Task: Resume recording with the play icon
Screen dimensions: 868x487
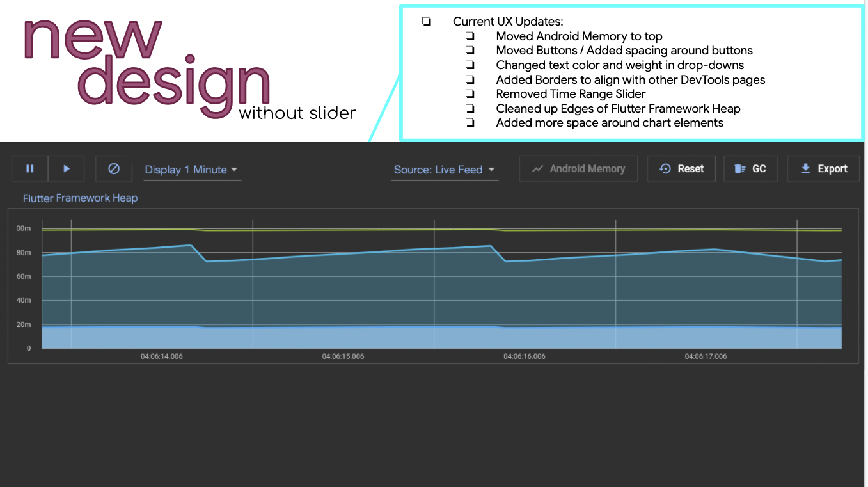Action: pyautogui.click(x=67, y=168)
